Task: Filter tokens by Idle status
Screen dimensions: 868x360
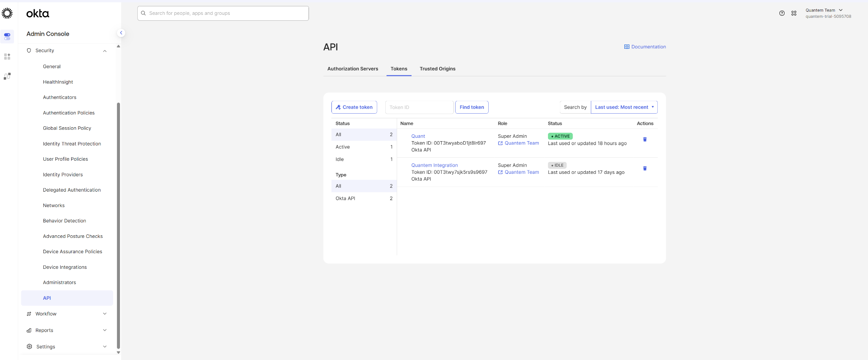Action: tap(364, 159)
